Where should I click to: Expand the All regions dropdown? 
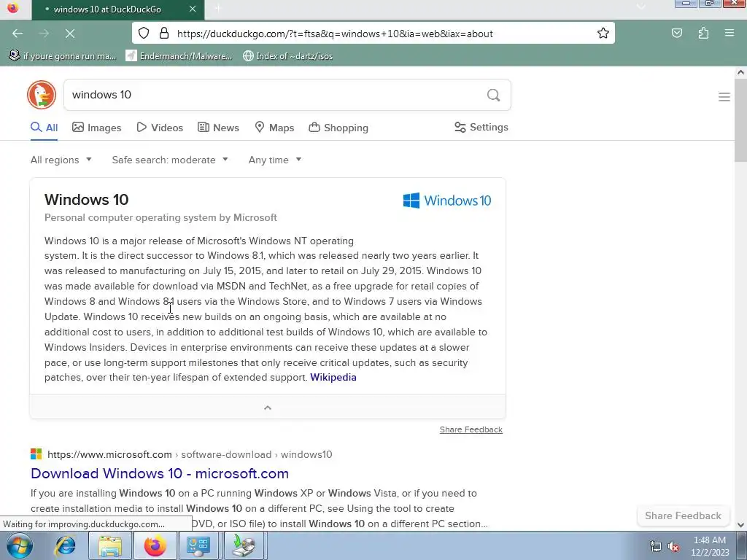(x=61, y=160)
